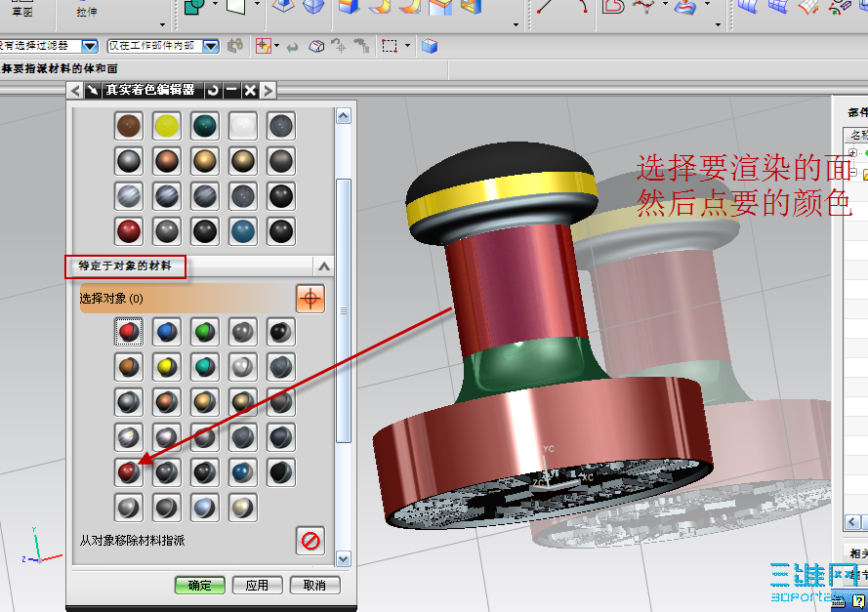
Task: Pick the copper material in the upper palette
Action: (167, 162)
